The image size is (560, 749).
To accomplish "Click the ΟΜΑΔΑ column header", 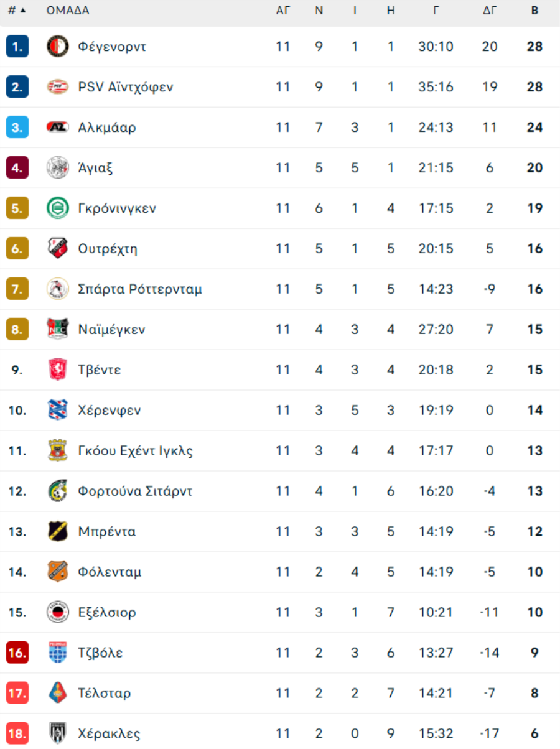I will 68,11.
